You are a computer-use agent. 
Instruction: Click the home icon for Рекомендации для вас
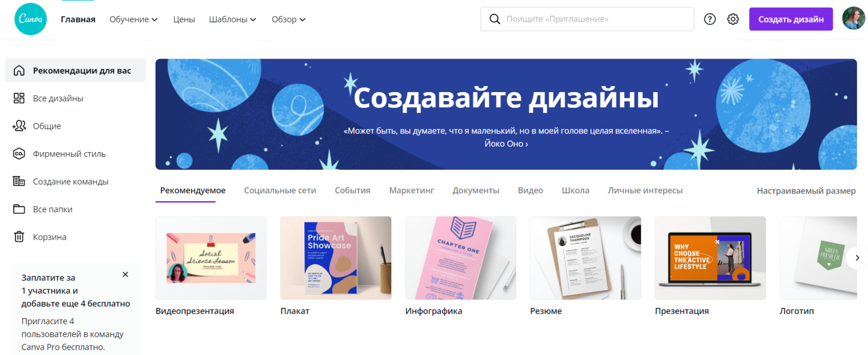(19, 70)
